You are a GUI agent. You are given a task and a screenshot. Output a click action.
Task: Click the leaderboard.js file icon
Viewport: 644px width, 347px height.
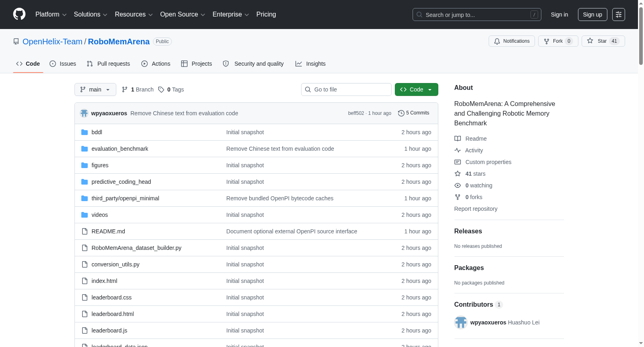[85, 330]
